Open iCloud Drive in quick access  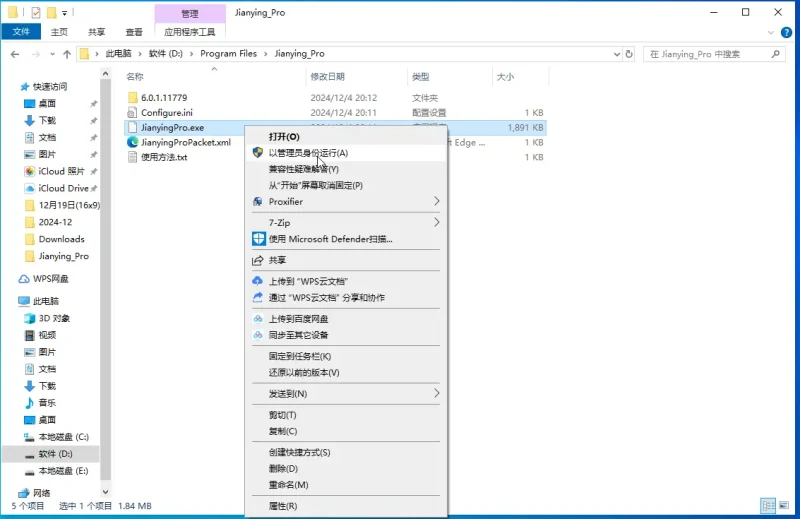(x=61, y=188)
